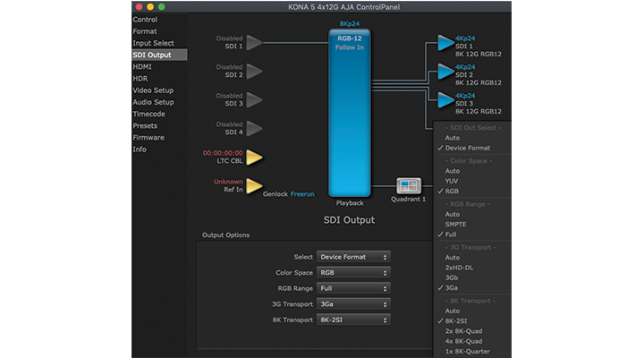This screenshot has height=358, width=644.
Task: Click the blue SDI 3 output triangle
Action: (445, 99)
